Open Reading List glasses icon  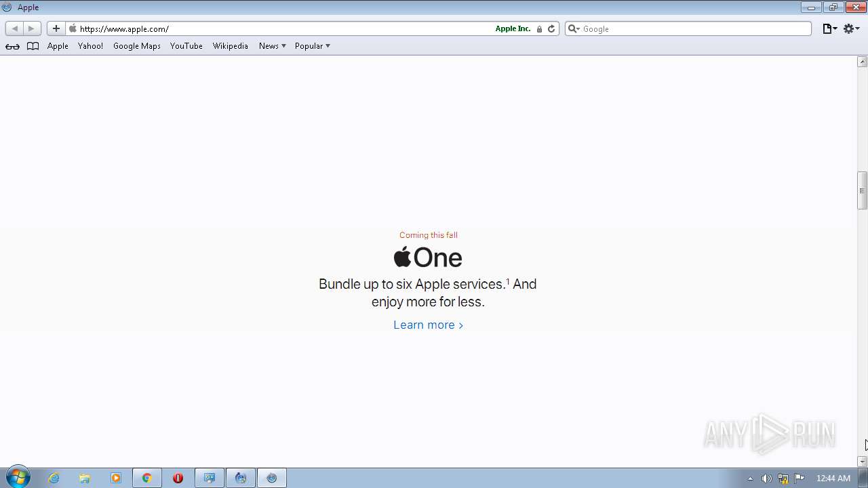click(x=12, y=46)
